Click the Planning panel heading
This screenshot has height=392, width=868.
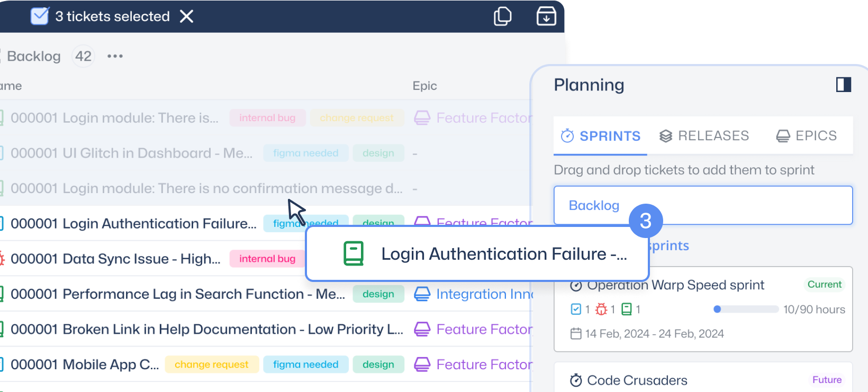(x=589, y=85)
